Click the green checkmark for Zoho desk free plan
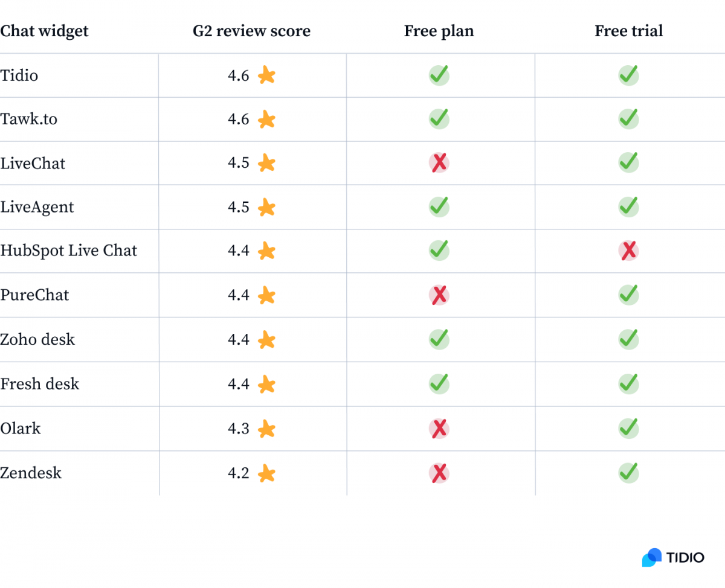Image resolution: width=725 pixels, height=588 pixels. 439,339
